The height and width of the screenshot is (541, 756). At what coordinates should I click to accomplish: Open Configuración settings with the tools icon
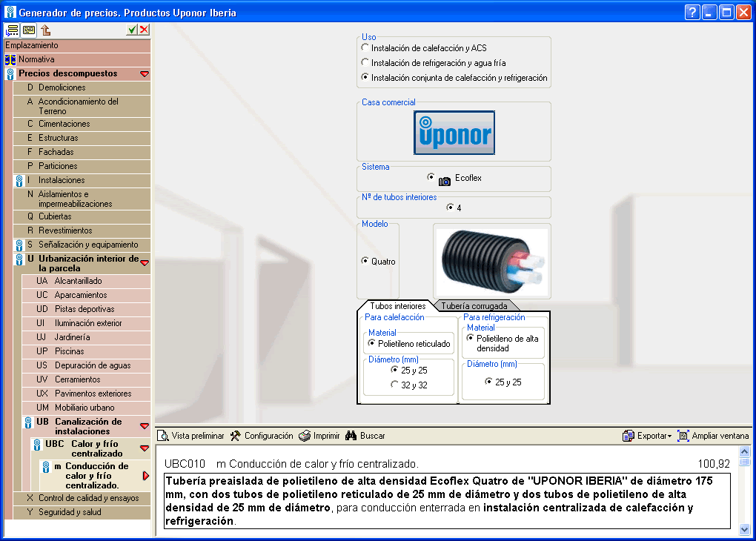click(262, 436)
